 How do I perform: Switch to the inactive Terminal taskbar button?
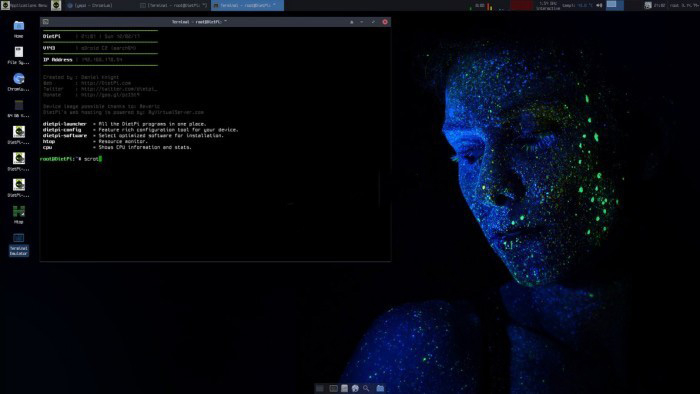(174, 5)
